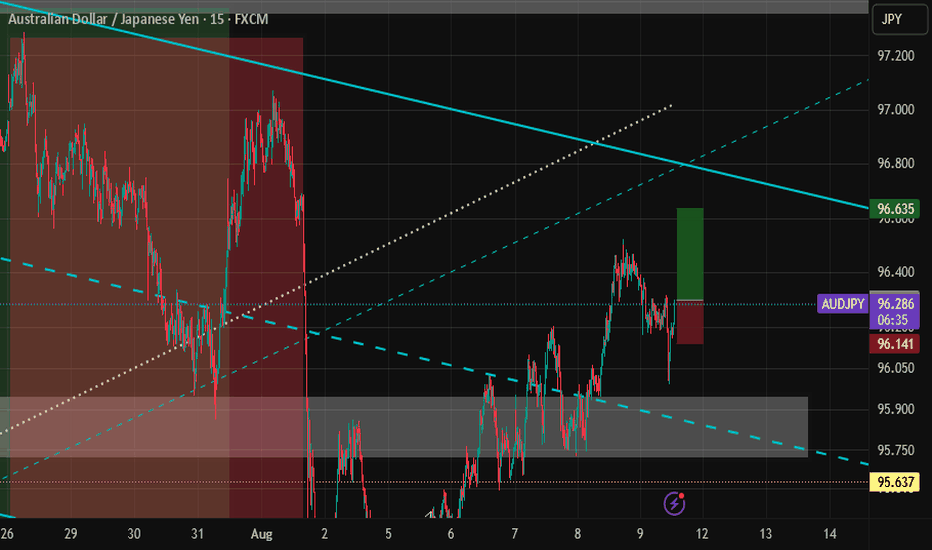
Task: Click the 95.900 price scale label
Action: (x=896, y=409)
